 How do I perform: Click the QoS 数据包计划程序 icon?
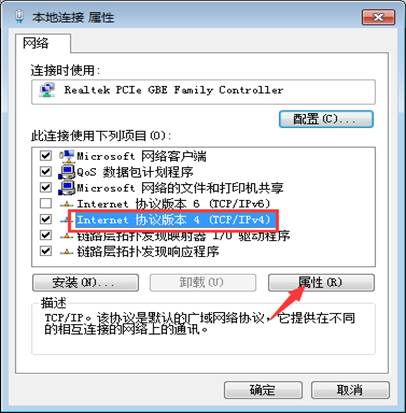[67, 172]
